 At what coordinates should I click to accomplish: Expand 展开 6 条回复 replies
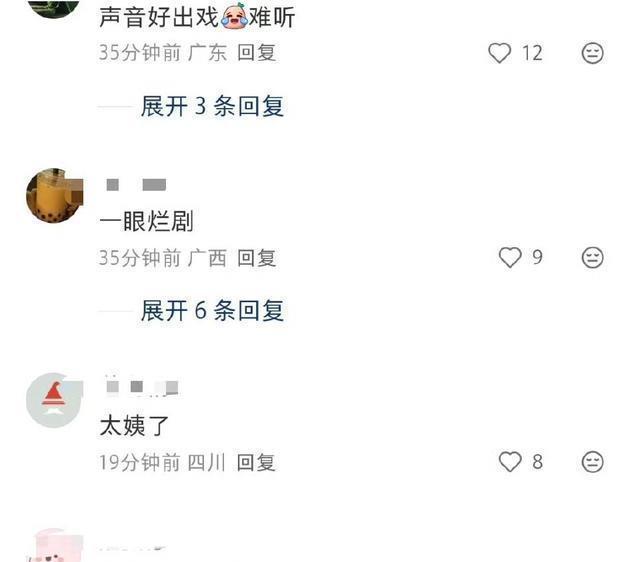pyautogui.click(x=212, y=311)
